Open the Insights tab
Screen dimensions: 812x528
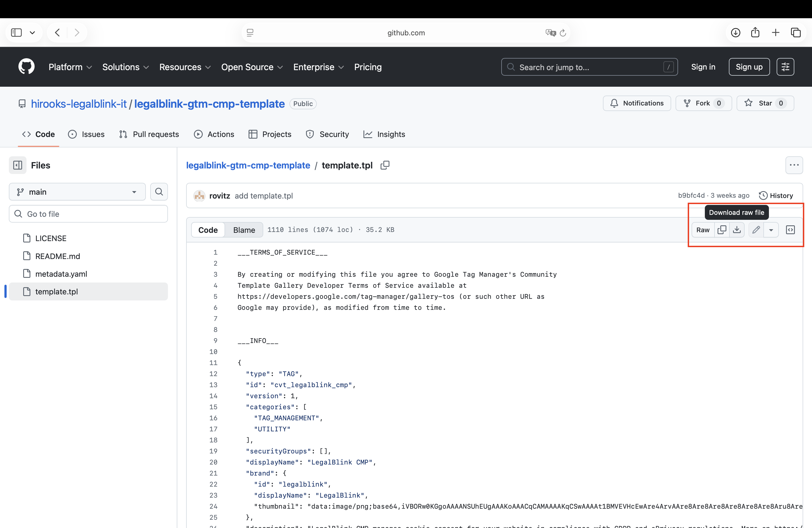(x=384, y=134)
